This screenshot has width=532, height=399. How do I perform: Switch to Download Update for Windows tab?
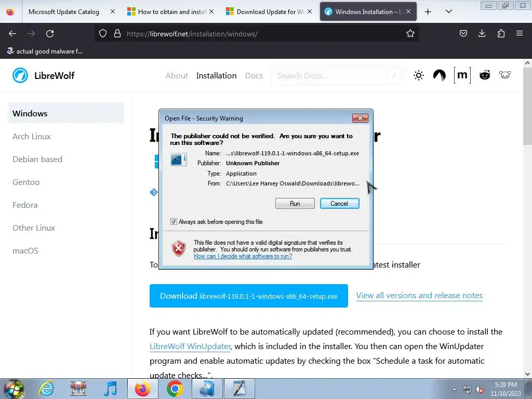click(270, 12)
